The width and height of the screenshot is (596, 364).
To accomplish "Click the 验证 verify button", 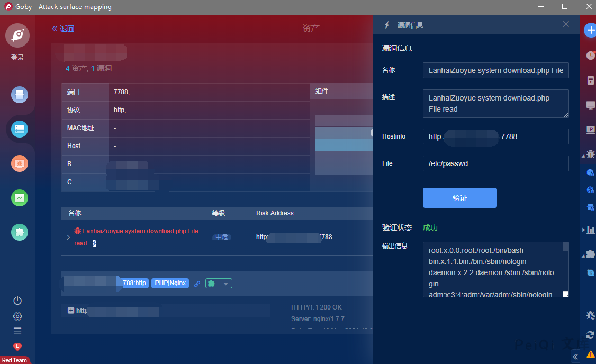I will pyautogui.click(x=459, y=198).
